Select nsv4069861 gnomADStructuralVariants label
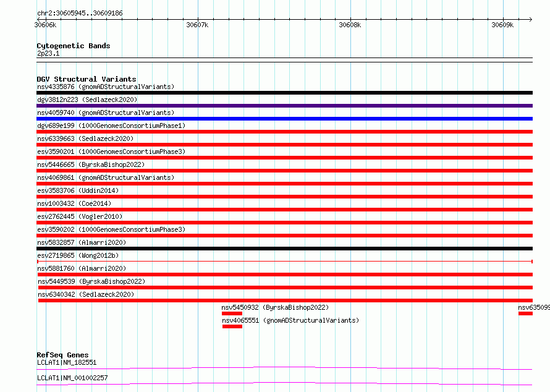 tap(106, 177)
